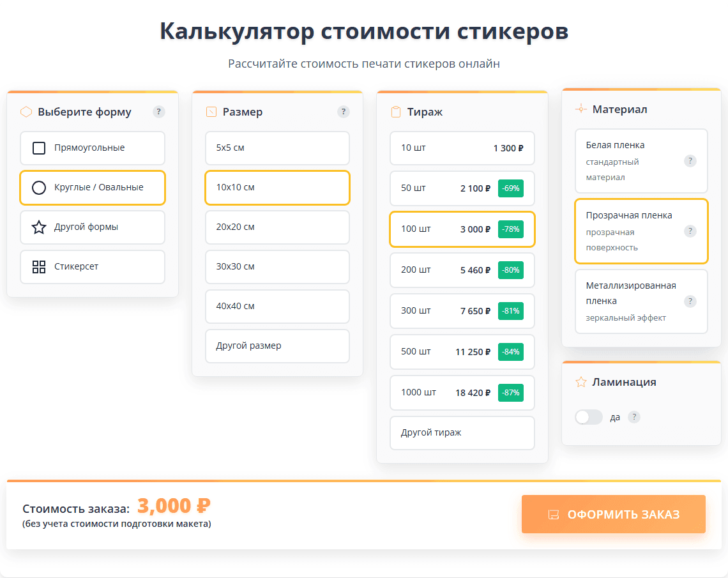The width and height of the screenshot is (728, 578).
Task: Choose the 40x40 см size
Action: (277, 307)
